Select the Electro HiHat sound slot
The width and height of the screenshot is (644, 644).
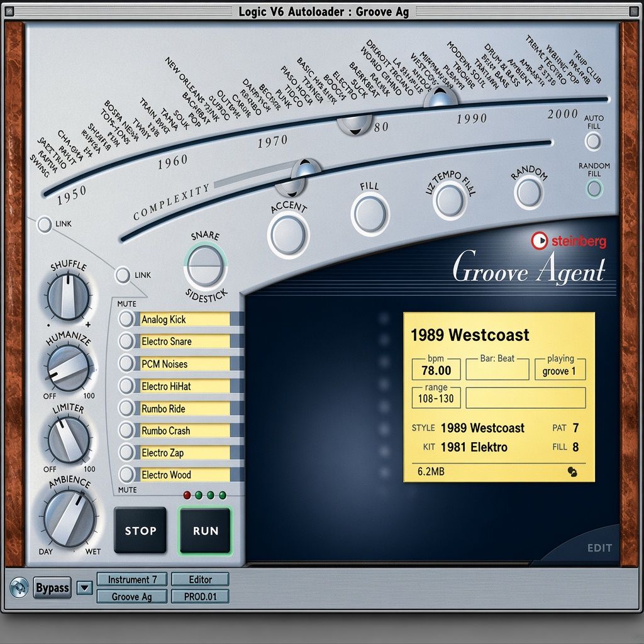pyautogui.click(x=185, y=386)
